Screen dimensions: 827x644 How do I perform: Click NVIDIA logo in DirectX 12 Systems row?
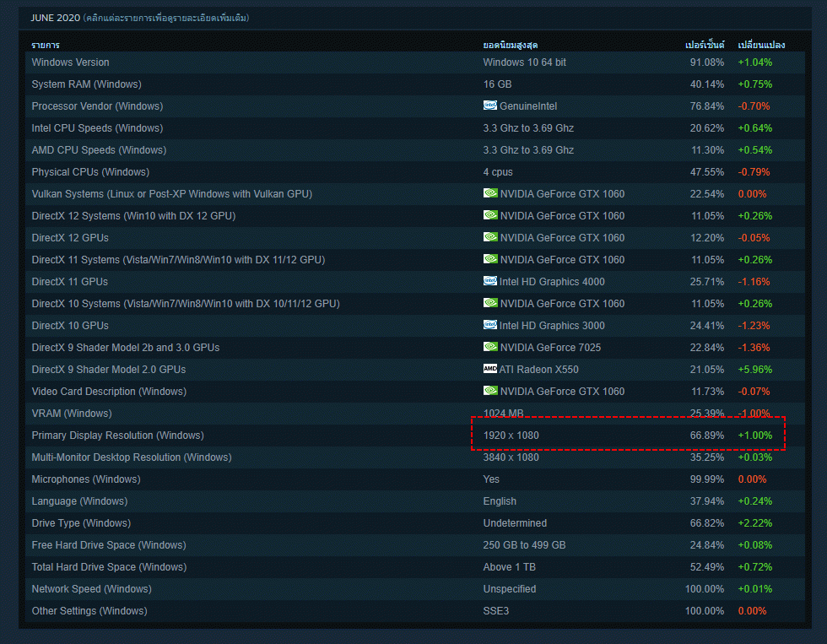pyautogui.click(x=490, y=215)
